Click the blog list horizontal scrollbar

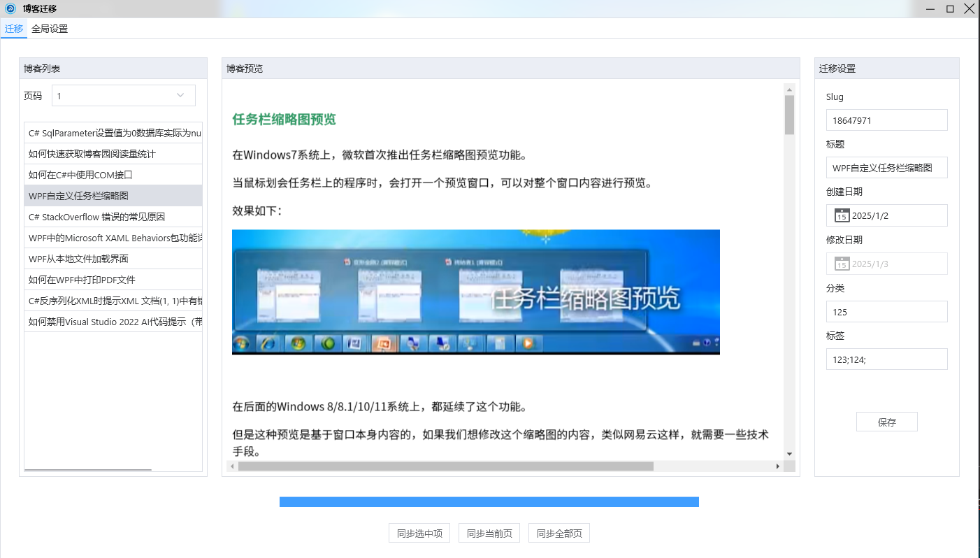tap(88, 470)
